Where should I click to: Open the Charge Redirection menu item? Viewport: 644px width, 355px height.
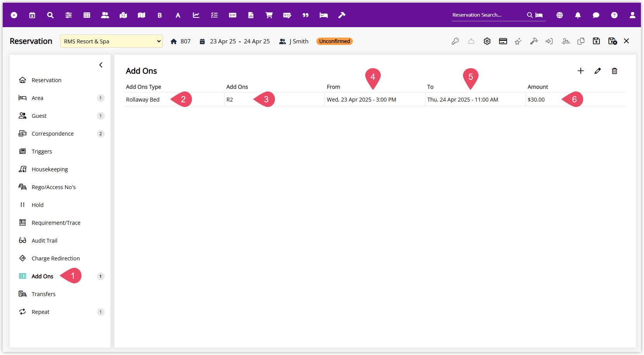coord(61,258)
